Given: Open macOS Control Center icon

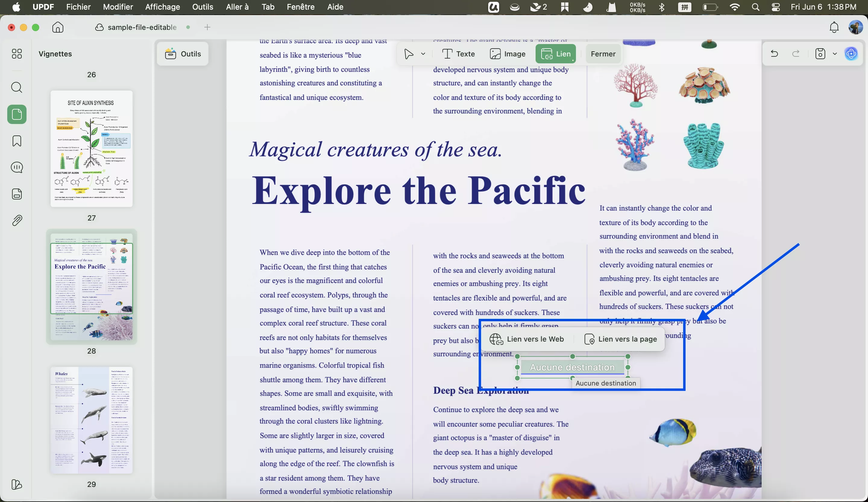Looking at the screenshot, I should pos(776,7).
